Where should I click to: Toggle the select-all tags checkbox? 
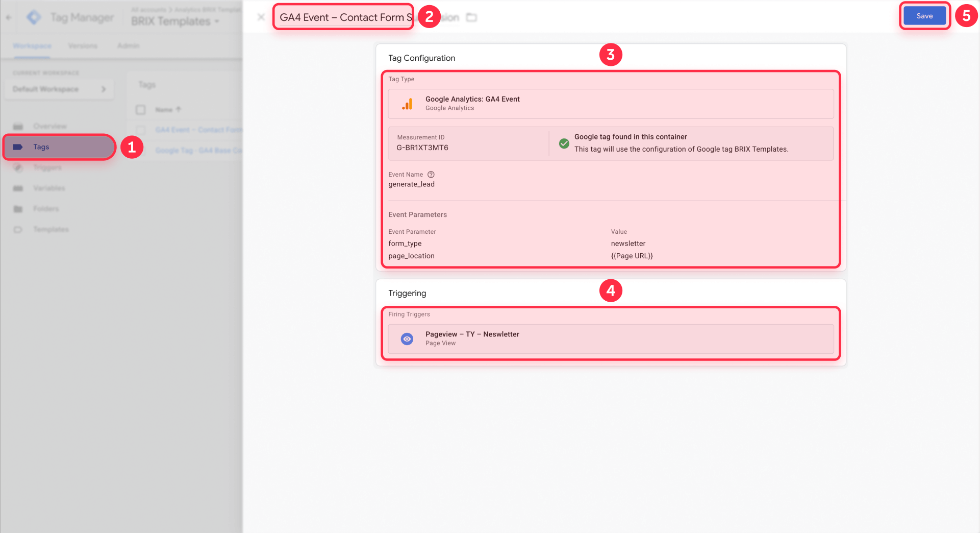[x=141, y=110]
